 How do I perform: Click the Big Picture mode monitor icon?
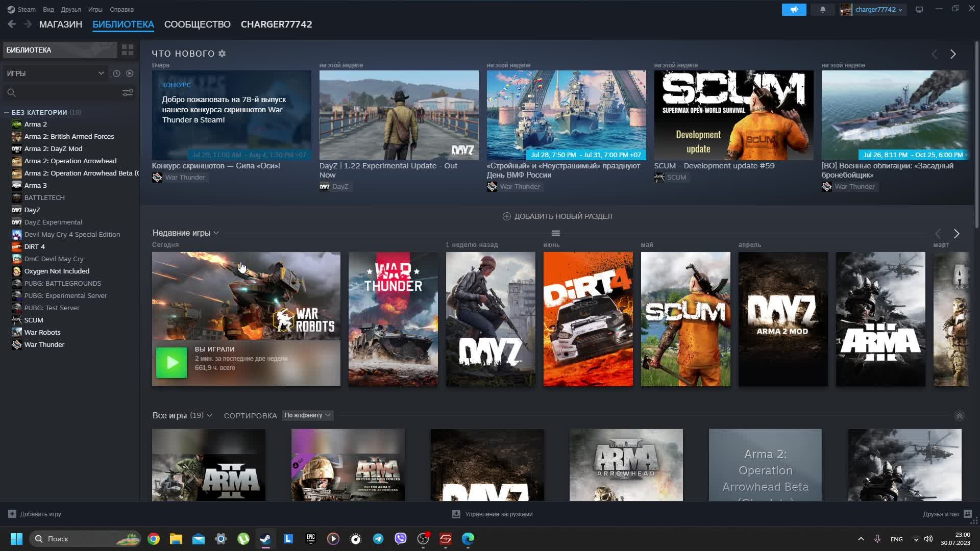pos(919,10)
